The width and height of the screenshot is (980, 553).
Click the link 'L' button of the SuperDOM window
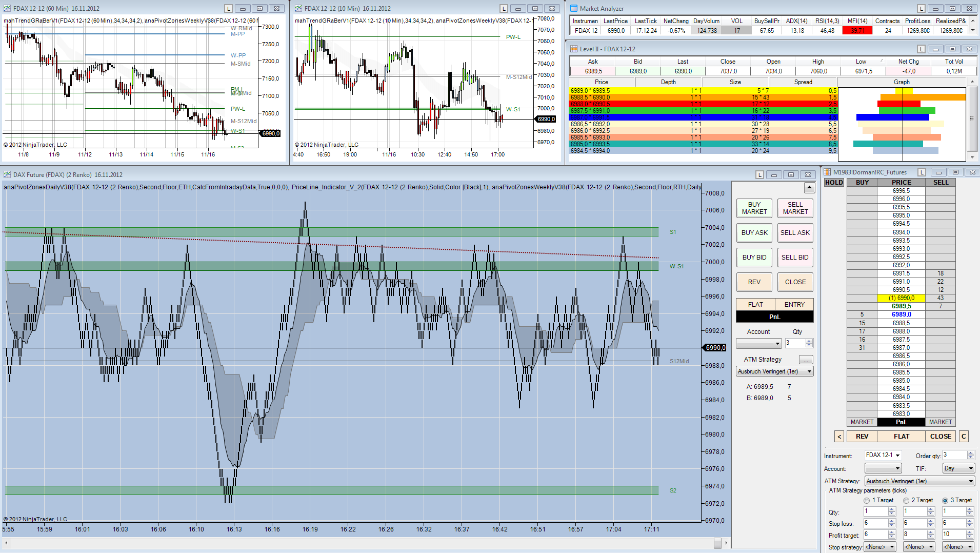[x=922, y=172]
